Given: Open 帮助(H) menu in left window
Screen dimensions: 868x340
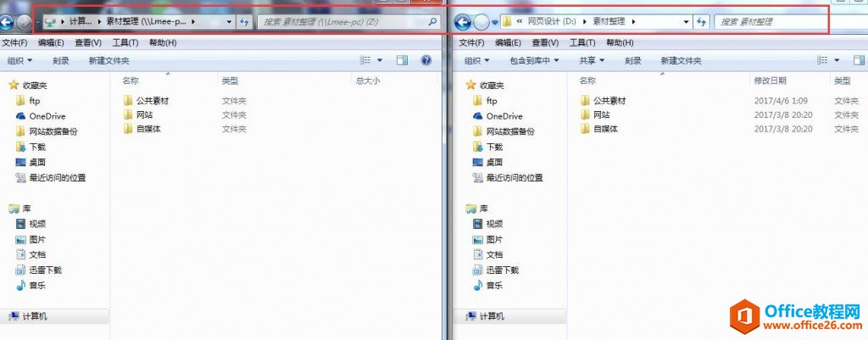Looking at the screenshot, I should (x=163, y=42).
